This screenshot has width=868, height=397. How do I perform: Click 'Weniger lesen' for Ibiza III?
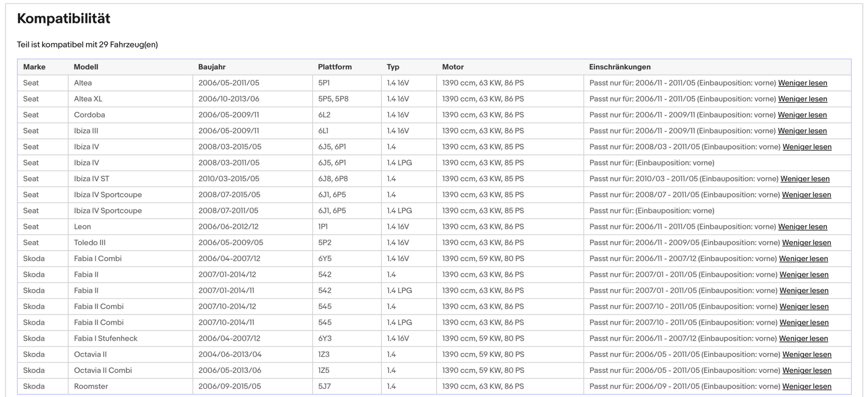[x=802, y=131]
